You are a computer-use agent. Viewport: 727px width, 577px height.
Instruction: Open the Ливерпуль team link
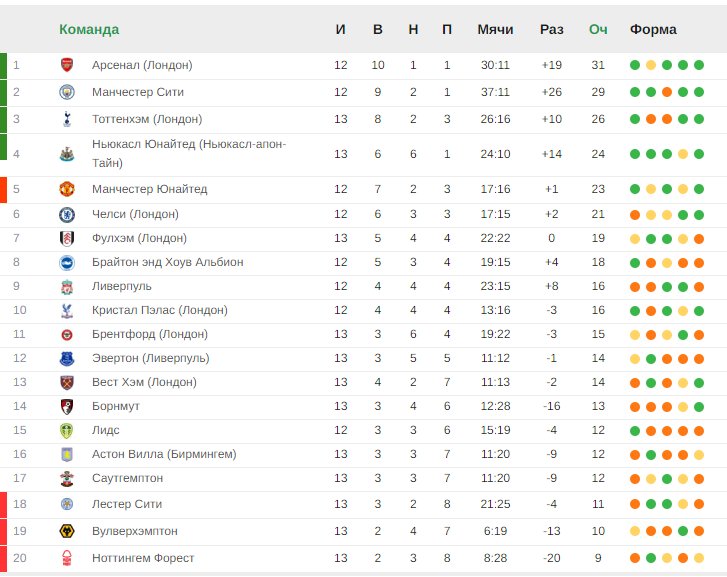(x=121, y=286)
